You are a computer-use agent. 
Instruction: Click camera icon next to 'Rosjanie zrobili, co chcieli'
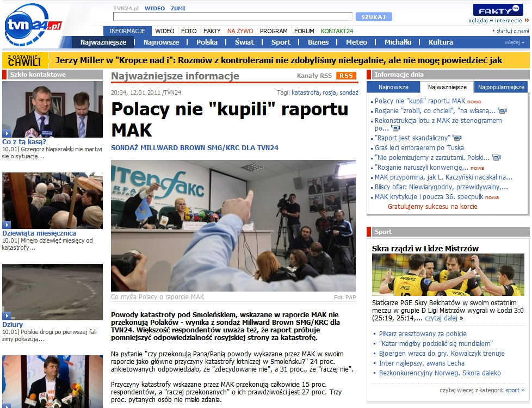coord(502,110)
